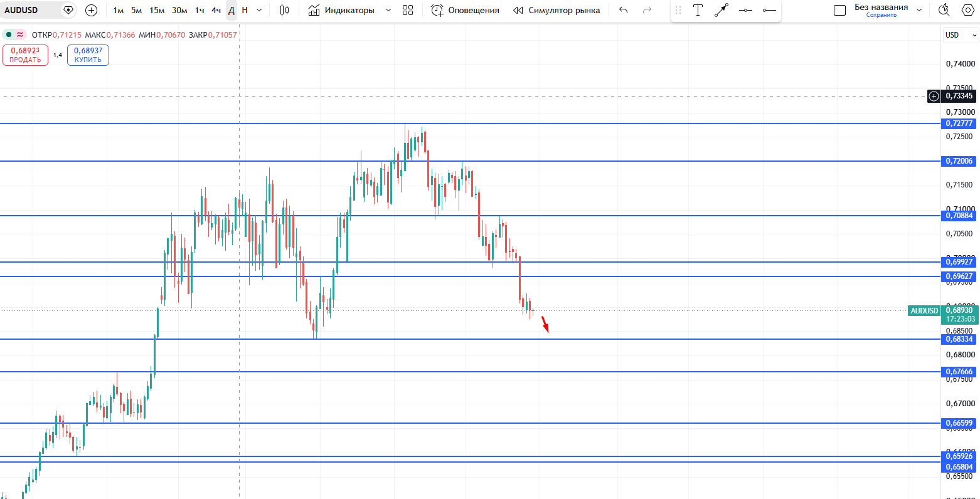Click the plus icon beside 0,73345
The image size is (980, 499).
[x=934, y=96]
